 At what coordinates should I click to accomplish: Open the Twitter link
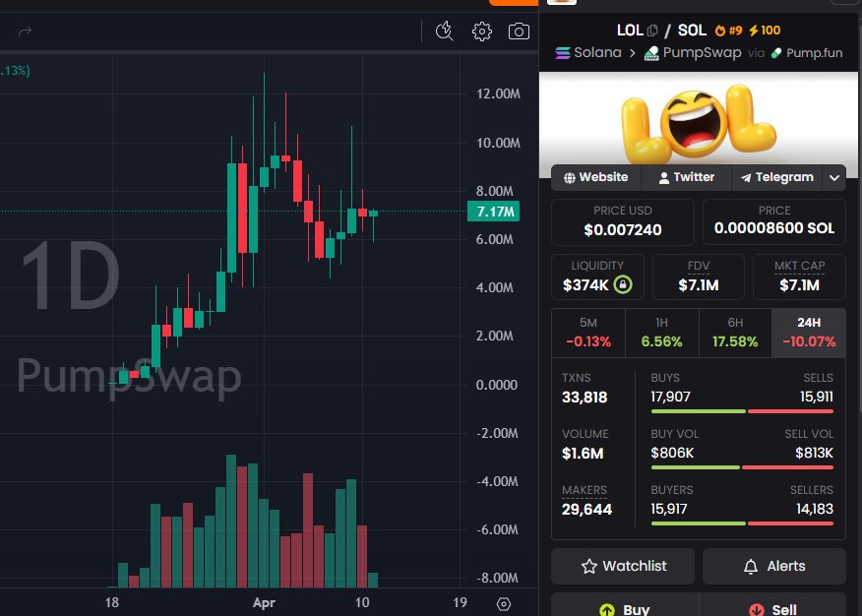coord(686,177)
